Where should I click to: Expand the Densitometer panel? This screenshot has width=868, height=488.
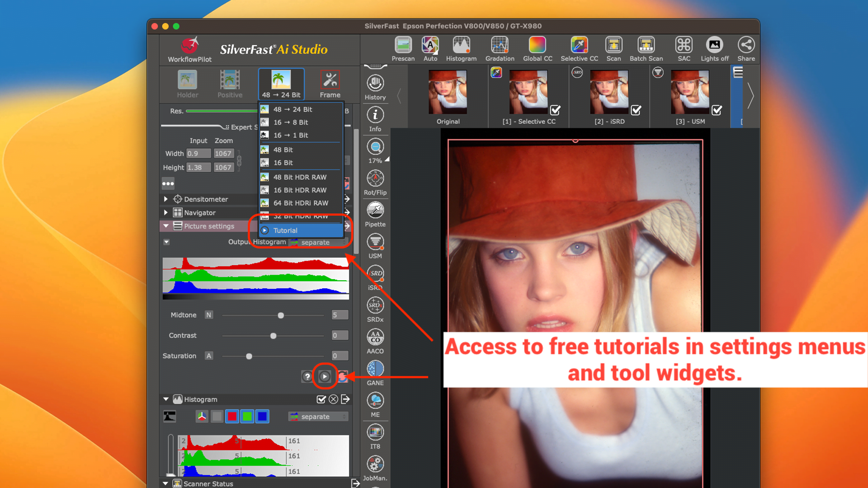(x=166, y=199)
